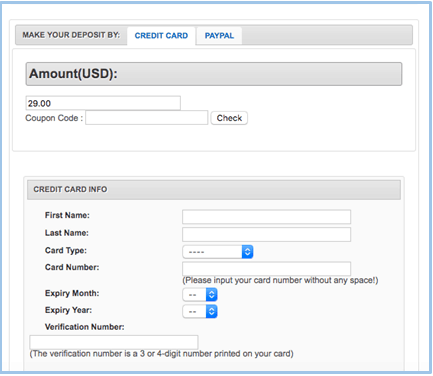Click the Check coupon button

pos(229,118)
